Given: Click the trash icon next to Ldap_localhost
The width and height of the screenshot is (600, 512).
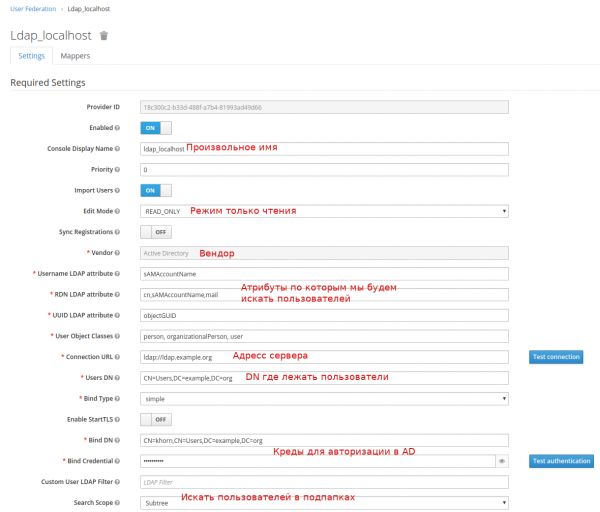Looking at the screenshot, I should pyautogui.click(x=104, y=35).
